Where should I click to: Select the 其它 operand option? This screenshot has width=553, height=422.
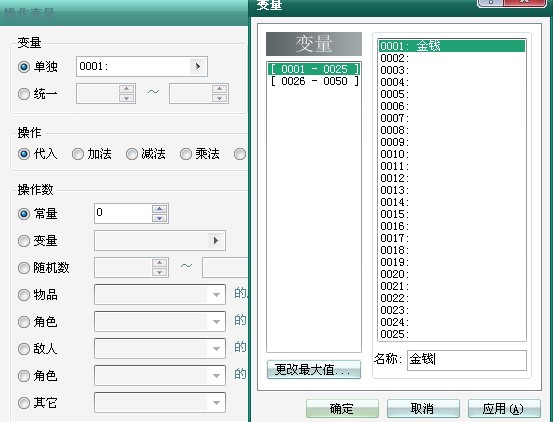click(x=24, y=403)
